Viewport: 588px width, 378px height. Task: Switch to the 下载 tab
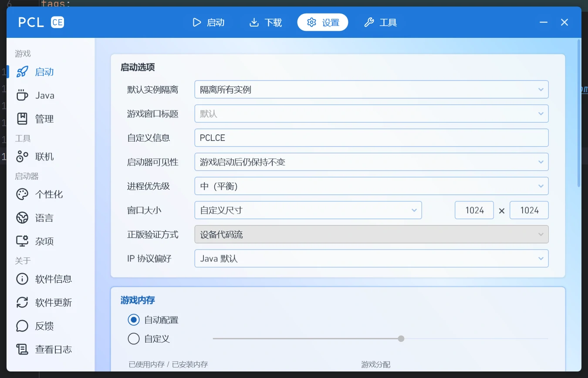[266, 22]
